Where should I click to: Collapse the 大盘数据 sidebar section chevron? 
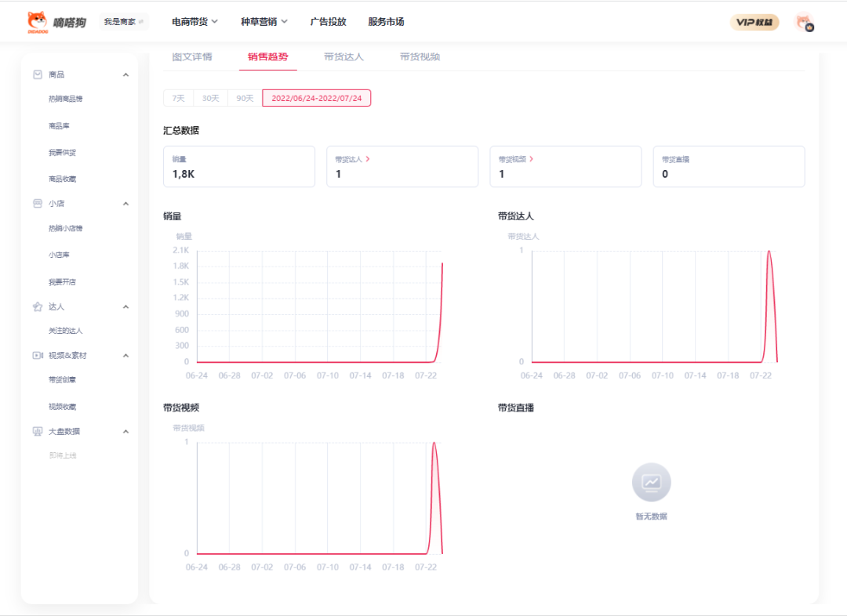[x=125, y=431]
